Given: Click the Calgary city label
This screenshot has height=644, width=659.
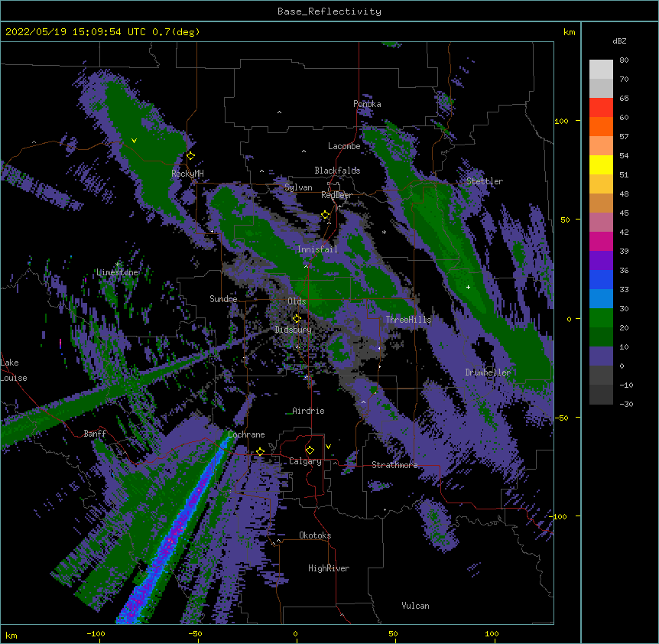Looking at the screenshot, I should coord(306,461).
